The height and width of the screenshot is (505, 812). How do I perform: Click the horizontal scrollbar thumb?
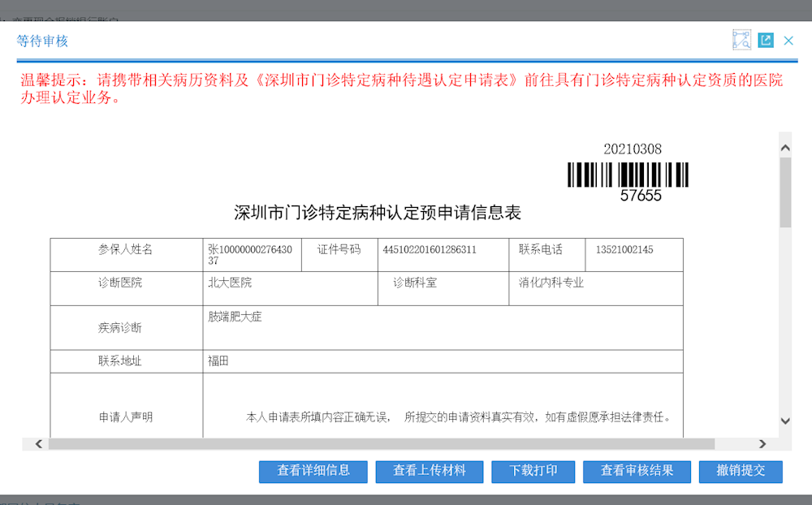click(382, 444)
